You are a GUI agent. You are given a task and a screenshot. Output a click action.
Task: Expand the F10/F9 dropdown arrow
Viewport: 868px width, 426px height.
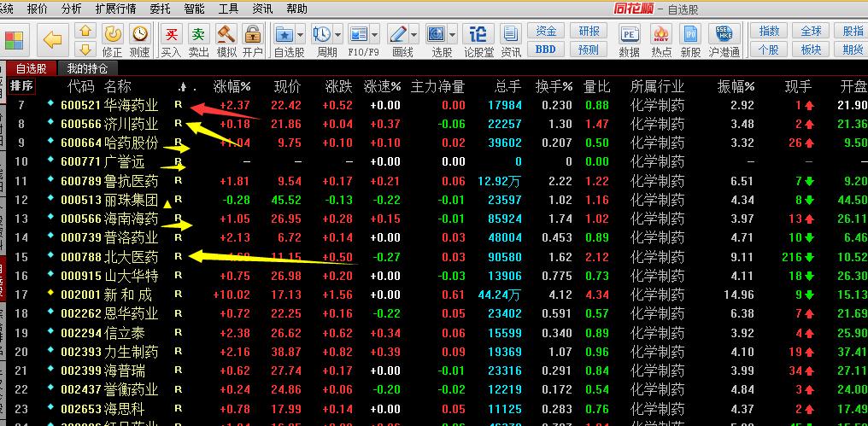click(x=375, y=35)
